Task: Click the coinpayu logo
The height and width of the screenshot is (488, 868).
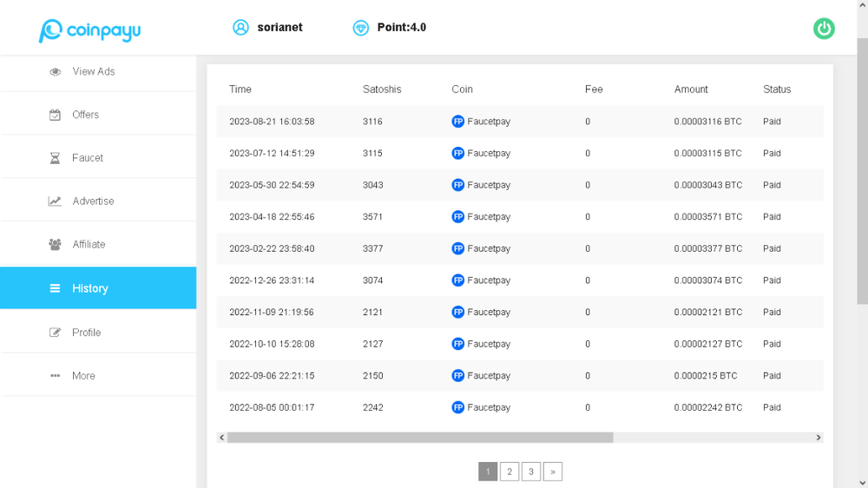Action: (89, 30)
